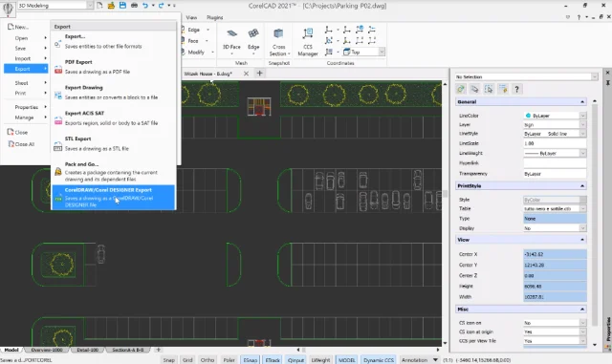Image resolution: width=612 pixels, height=364 pixels.
Task: Open the LineWeight dropdown
Action: 582,153
